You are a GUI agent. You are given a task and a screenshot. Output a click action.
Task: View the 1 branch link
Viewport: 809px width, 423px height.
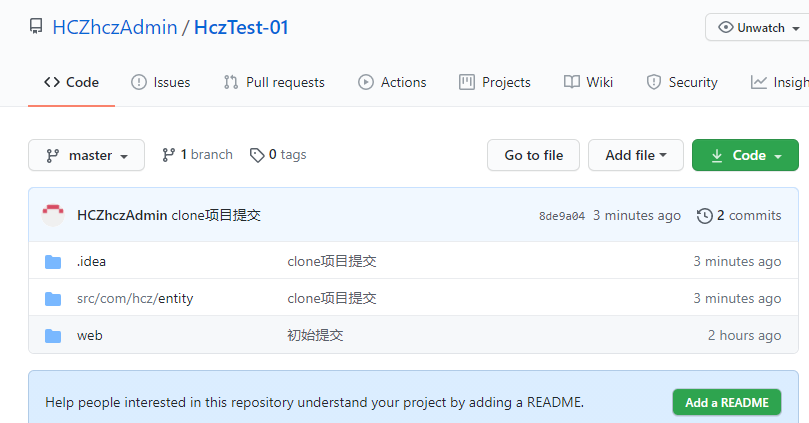[x=197, y=154]
